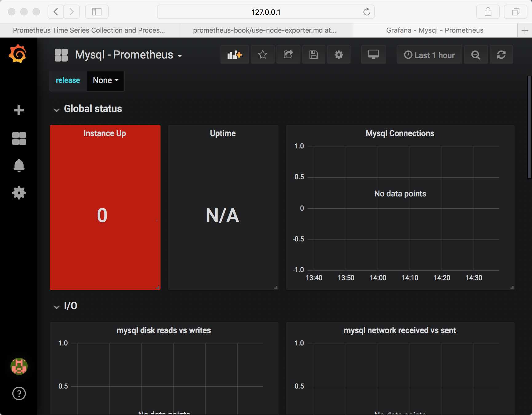The image size is (532, 415).
Task: Go back with Safari back arrow
Action: coord(56,12)
